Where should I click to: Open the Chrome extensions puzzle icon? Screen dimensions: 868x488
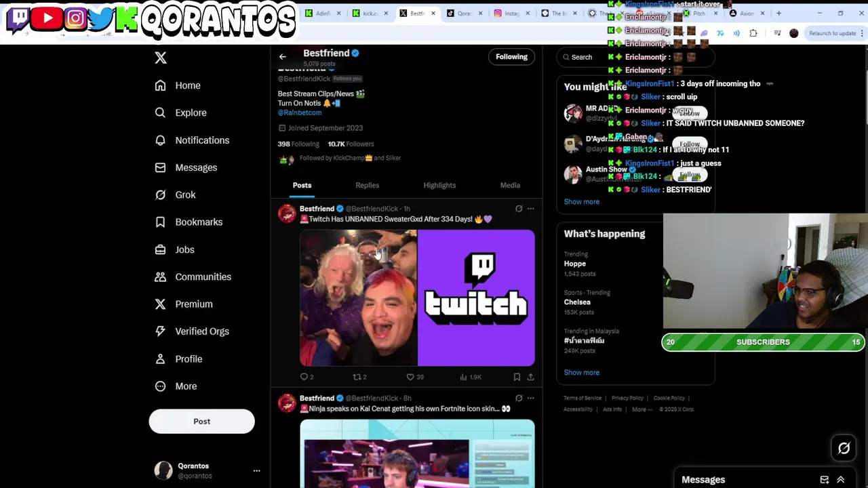point(753,33)
